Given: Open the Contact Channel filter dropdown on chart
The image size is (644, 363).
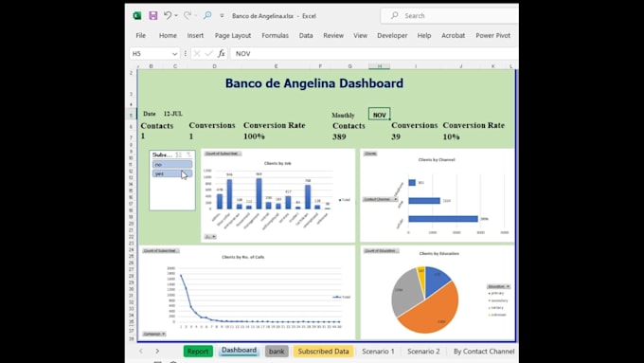Looking at the screenshot, I should pyautogui.click(x=381, y=199).
